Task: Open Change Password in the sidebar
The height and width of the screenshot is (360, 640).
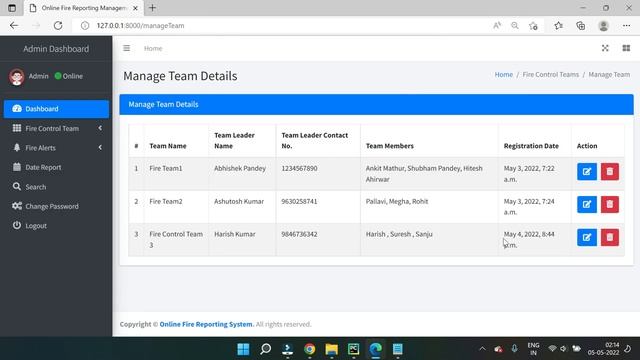Action: [x=56, y=206]
